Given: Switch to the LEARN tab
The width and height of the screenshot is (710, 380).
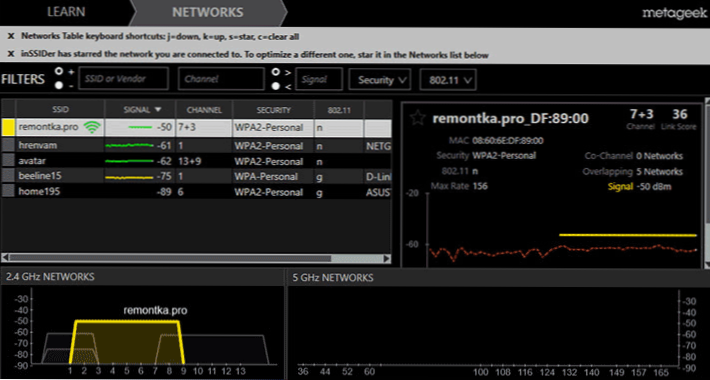Looking at the screenshot, I should (66, 12).
